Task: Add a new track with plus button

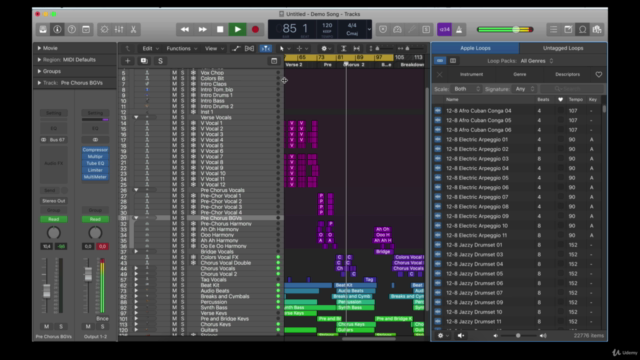Action: coord(127,61)
